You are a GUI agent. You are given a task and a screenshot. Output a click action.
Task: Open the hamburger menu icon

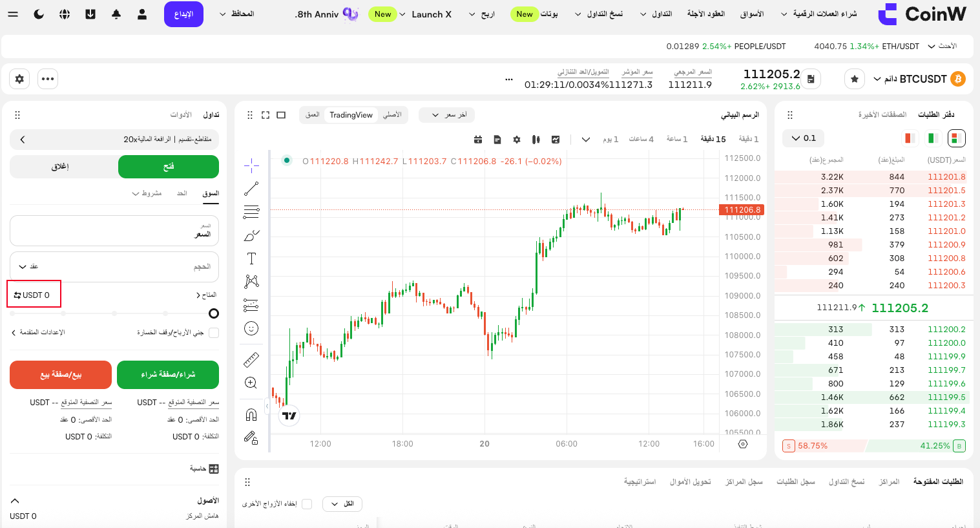point(13,14)
